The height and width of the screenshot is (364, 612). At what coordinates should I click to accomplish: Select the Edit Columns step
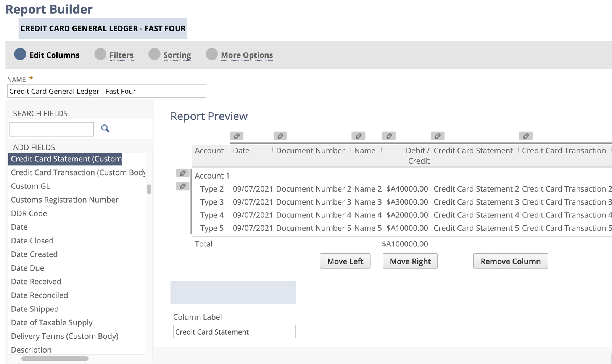click(47, 55)
